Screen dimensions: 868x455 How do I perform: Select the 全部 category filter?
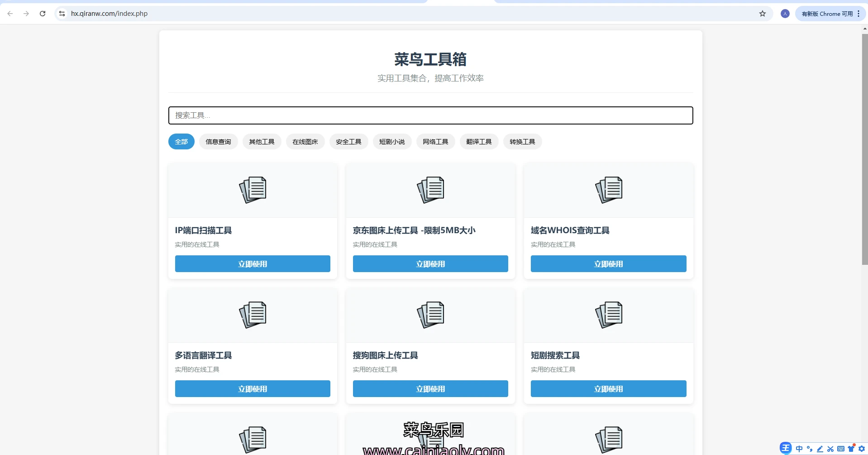coord(181,142)
